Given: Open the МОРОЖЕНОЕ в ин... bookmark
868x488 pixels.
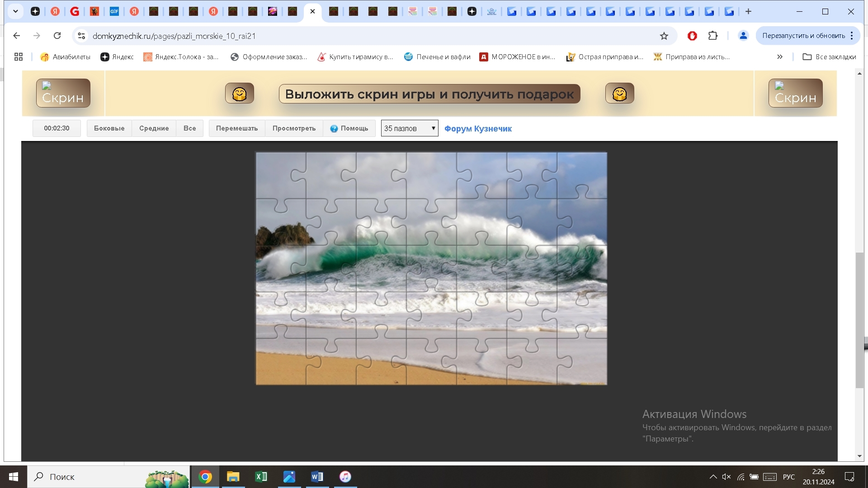Looking at the screenshot, I should coord(518,57).
